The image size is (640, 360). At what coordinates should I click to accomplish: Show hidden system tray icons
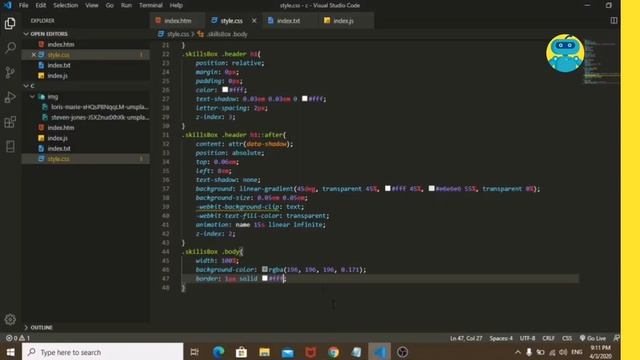pos(518,352)
